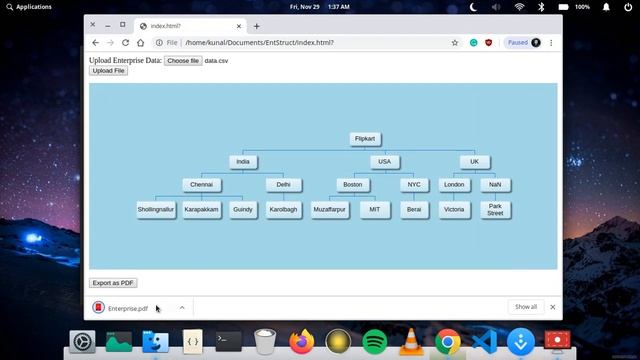Open the curly-braces code editor dock icon
Viewport: 640px width, 360px height.
point(192,342)
